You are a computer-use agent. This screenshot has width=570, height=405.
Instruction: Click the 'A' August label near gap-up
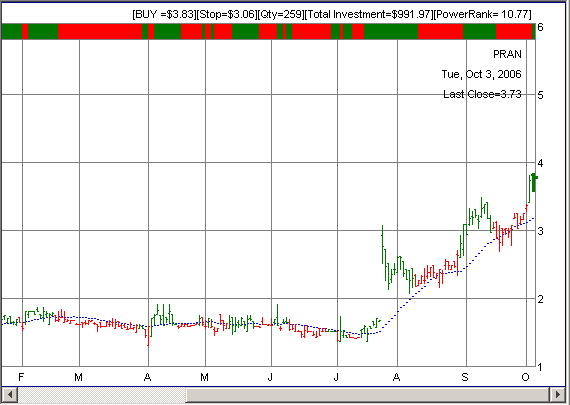pos(397,377)
